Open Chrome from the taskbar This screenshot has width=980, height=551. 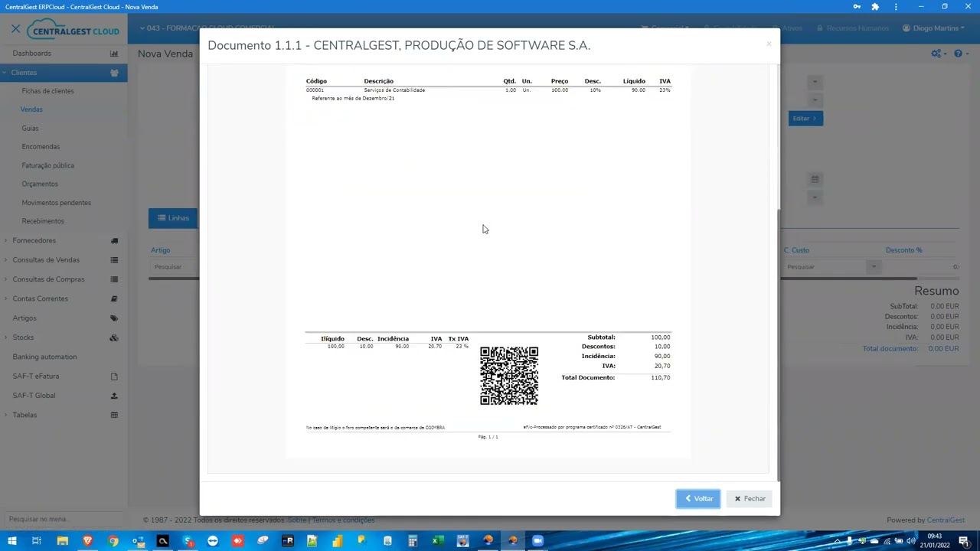[x=113, y=541]
